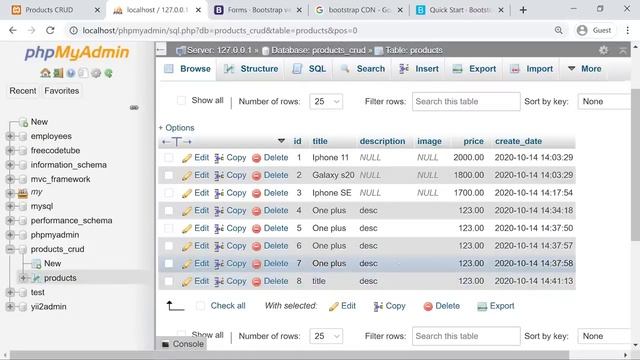Click Copy icon for Galaxy s20 row

[219, 176]
